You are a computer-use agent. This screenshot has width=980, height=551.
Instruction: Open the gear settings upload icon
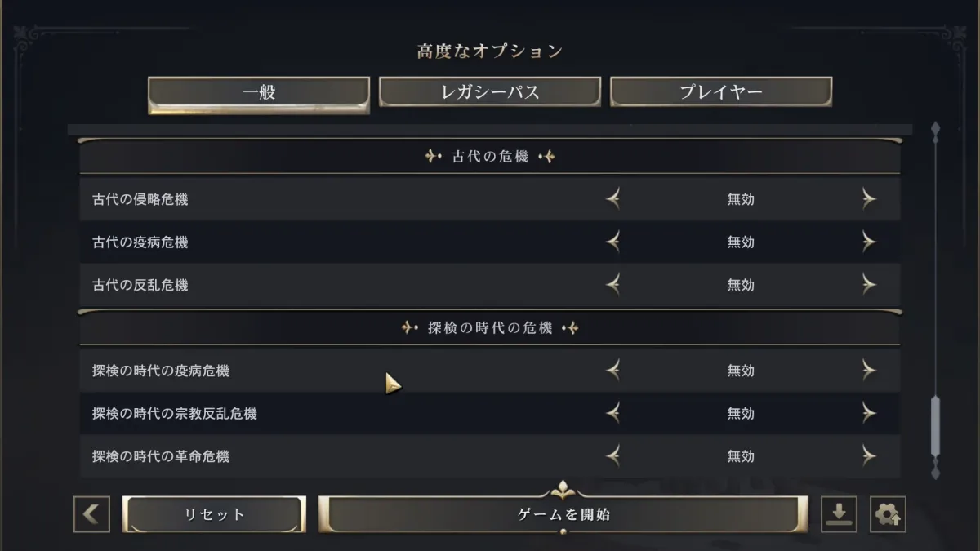pos(888,514)
